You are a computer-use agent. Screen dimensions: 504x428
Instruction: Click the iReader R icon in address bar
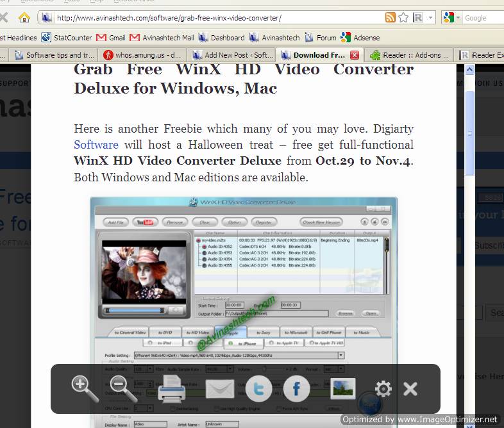pos(417,17)
